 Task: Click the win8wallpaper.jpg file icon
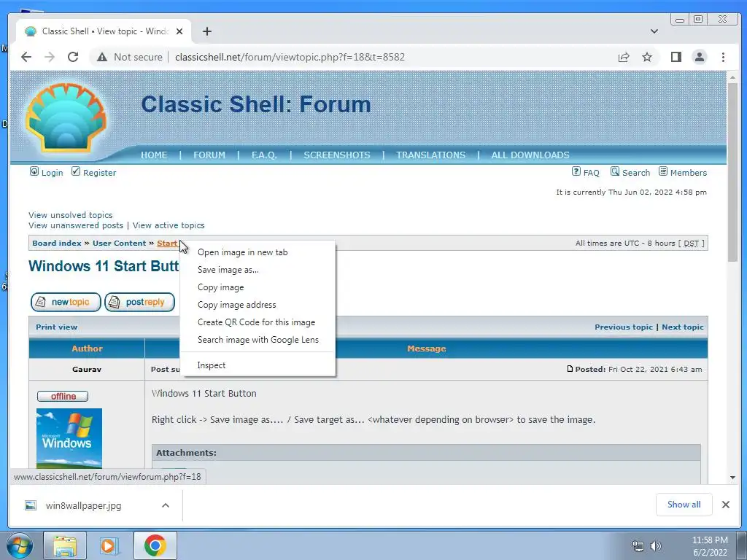click(31, 505)
